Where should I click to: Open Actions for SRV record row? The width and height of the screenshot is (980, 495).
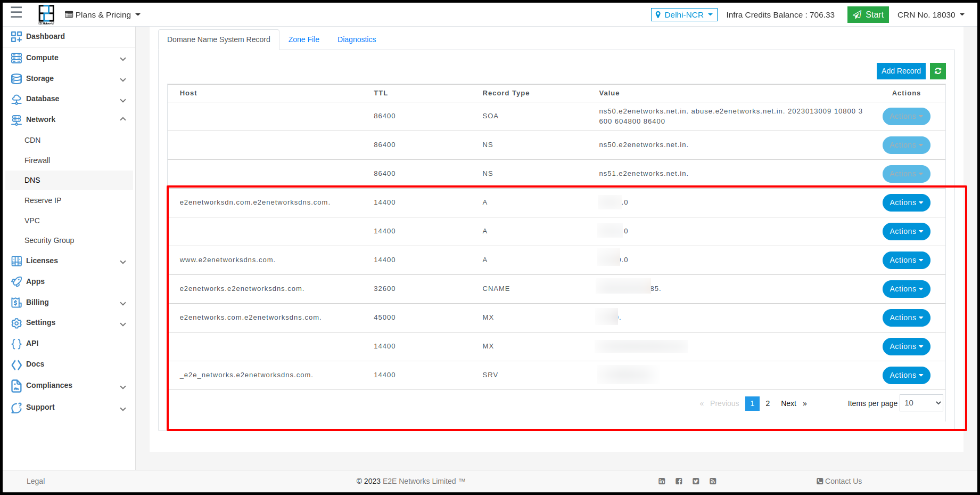point(906,375)
